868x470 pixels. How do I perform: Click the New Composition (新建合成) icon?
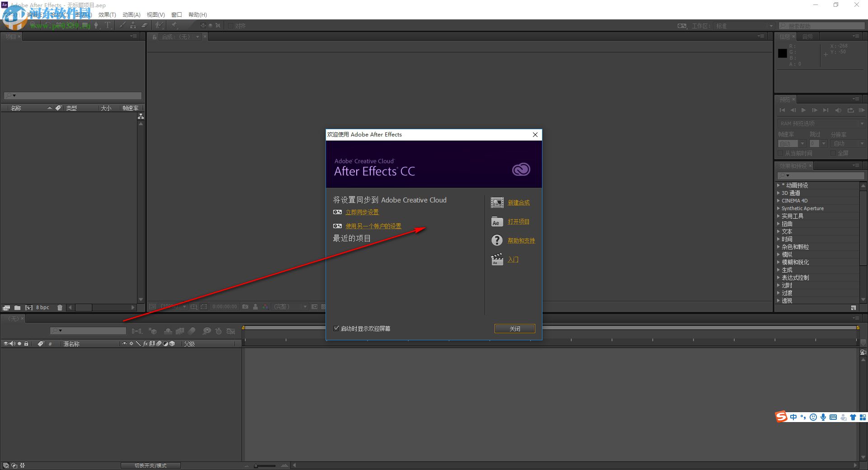tap(497, 202)
